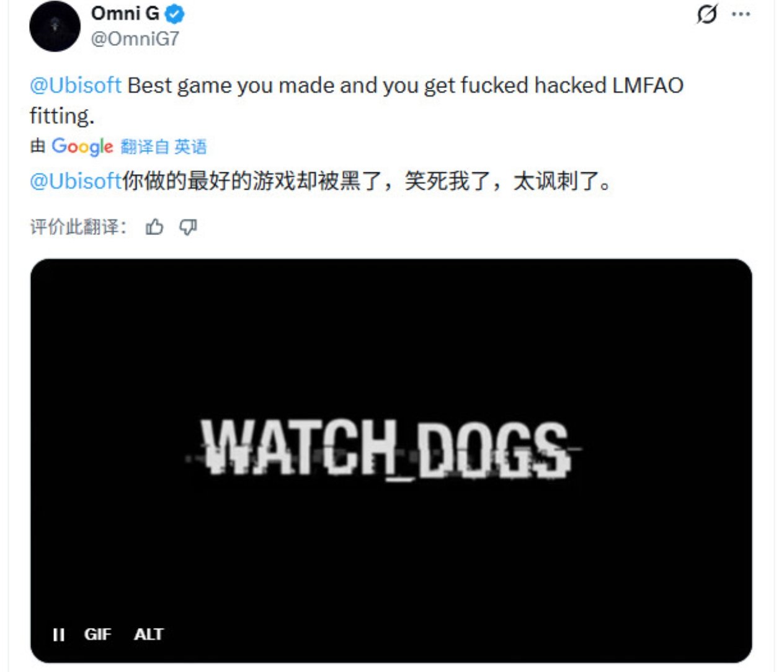
Task: Open @Ubisoft mention in English tweet
Action: 76,85
